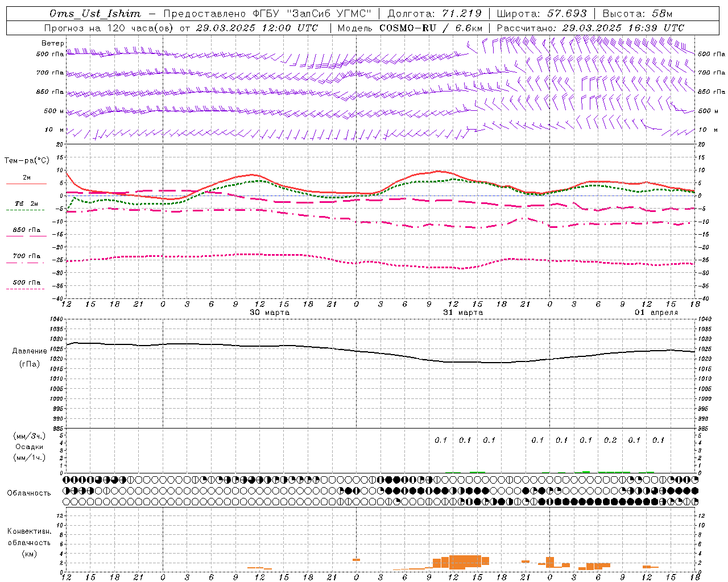
Task: Click the station name Oms_Ust_Ishim
Action: point(95,14)
